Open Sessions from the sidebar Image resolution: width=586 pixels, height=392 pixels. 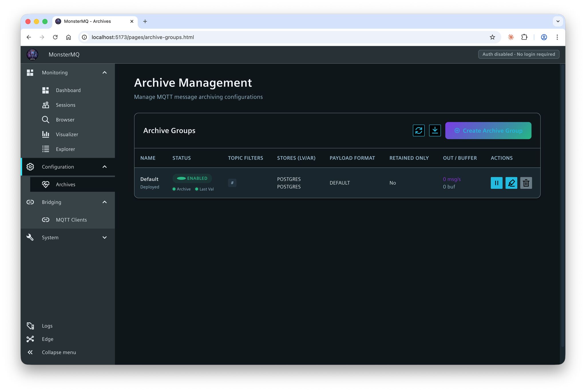click(x=66, y=105)
